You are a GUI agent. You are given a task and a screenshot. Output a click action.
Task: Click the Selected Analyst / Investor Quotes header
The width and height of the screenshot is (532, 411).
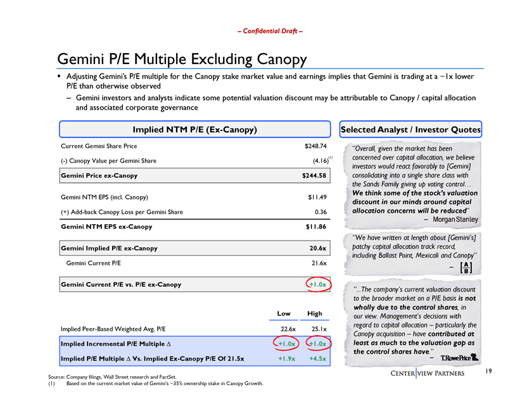point(410,129)
